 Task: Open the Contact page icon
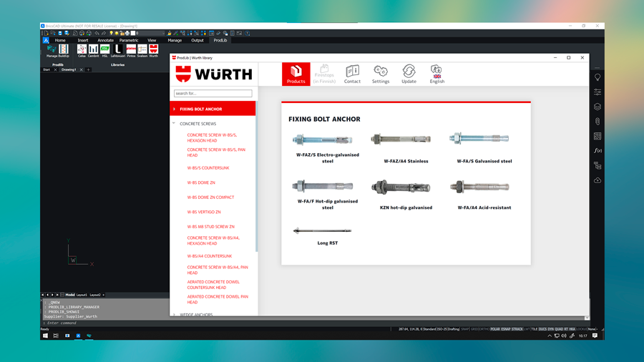point(352,74)
